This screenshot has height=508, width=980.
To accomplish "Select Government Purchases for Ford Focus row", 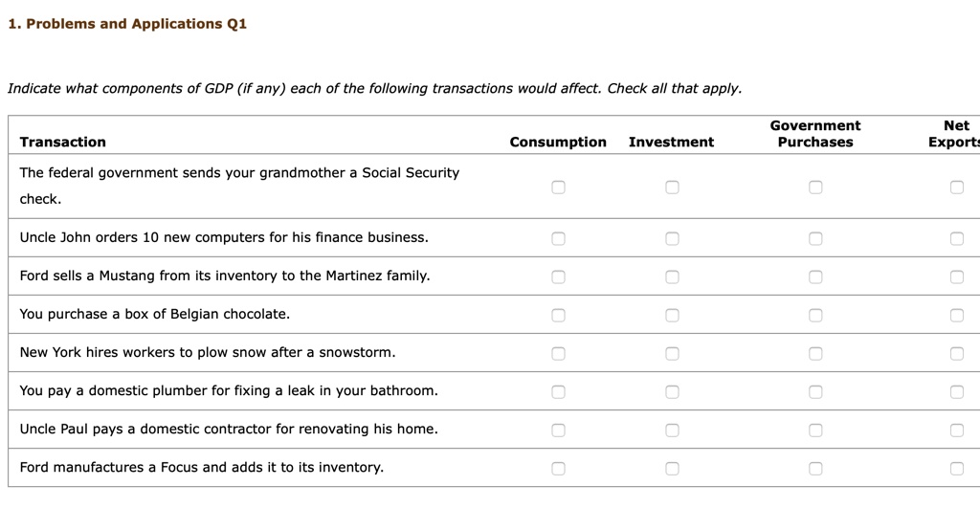I will tap(815, 469).
